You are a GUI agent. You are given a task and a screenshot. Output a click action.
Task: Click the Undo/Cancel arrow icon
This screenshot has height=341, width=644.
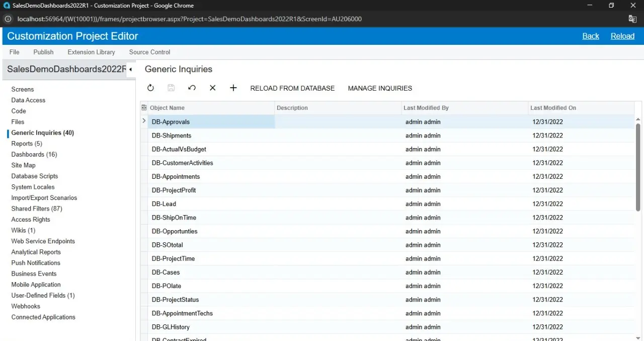(x=192, y=88)
